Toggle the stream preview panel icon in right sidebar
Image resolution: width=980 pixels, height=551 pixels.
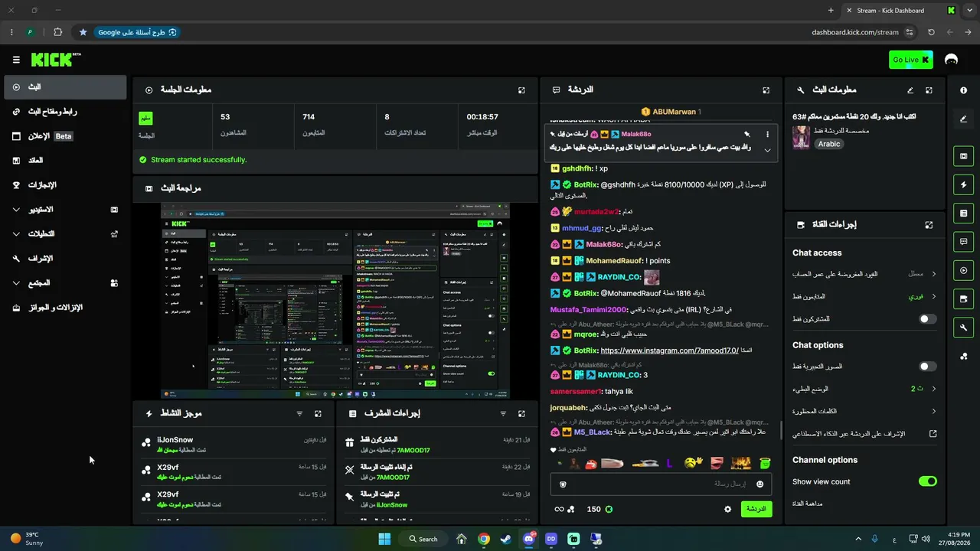pyautogui.click(x=963, y=156)
